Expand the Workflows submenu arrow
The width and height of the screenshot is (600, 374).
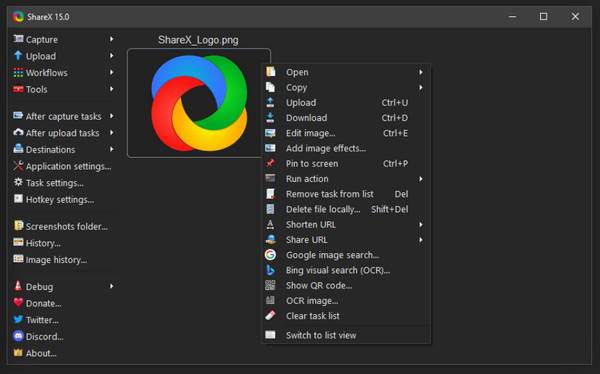(111, 72)
